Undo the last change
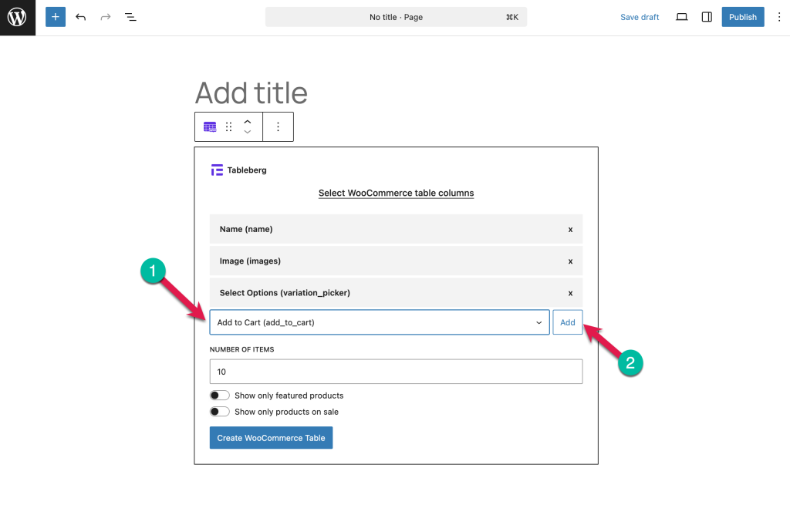Screen dimensions: 790x532 pos(80,17)
